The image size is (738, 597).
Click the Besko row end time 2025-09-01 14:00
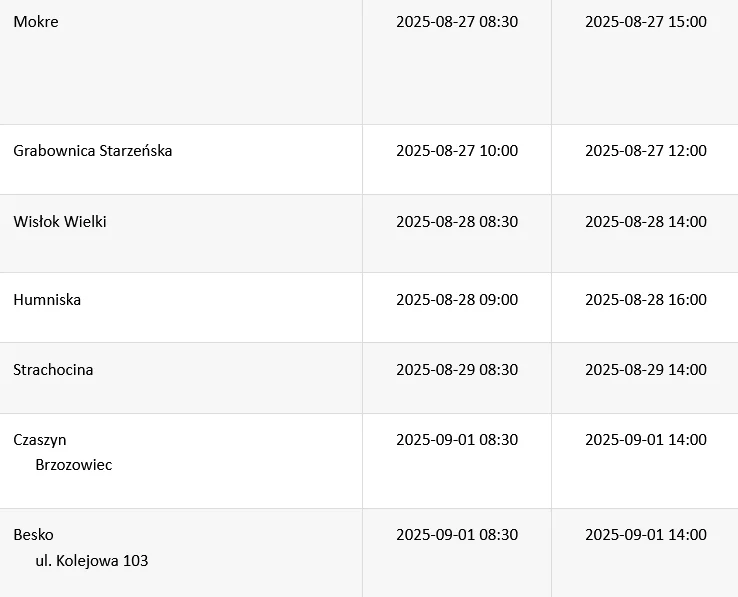[x=646, y=535]
